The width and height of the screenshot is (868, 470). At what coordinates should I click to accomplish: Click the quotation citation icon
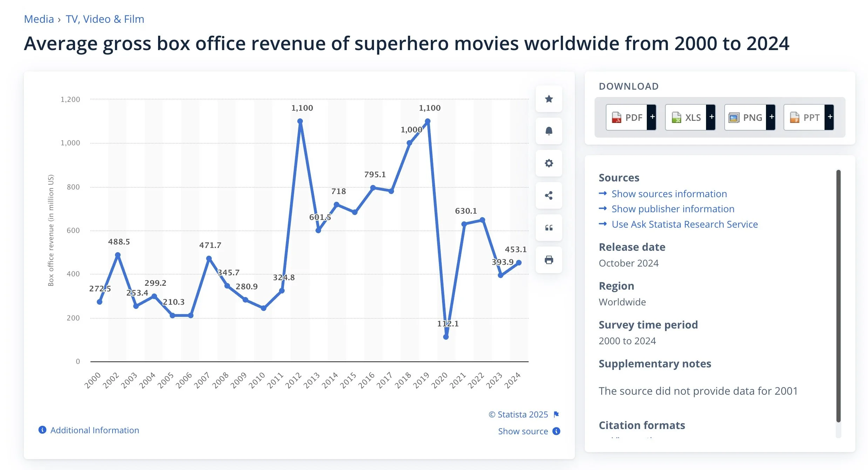tap(549, 228)
